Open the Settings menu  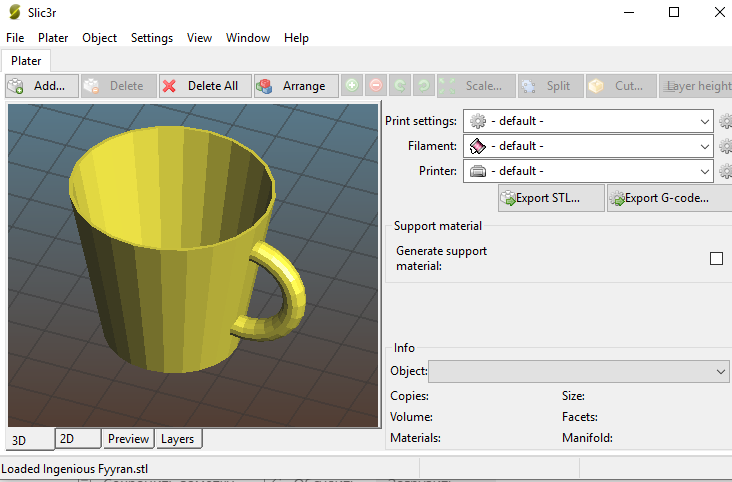click(x=151, y=38)
